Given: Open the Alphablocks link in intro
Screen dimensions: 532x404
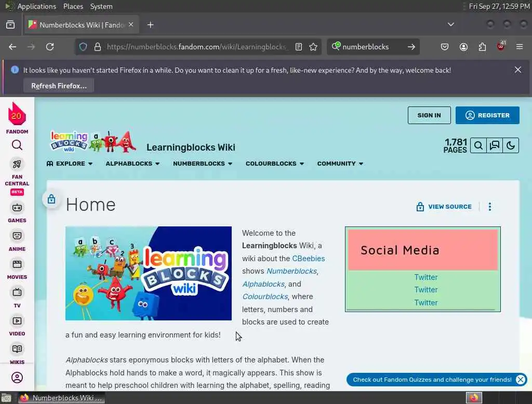Looking at the screenshot, I should (x=263, y=284).
